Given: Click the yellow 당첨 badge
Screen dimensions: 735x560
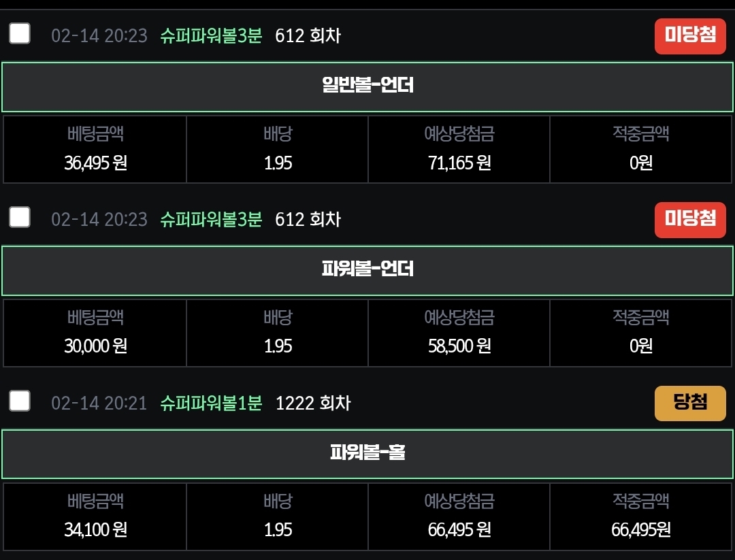Looking at the screenshot, I should click(690, 403).
